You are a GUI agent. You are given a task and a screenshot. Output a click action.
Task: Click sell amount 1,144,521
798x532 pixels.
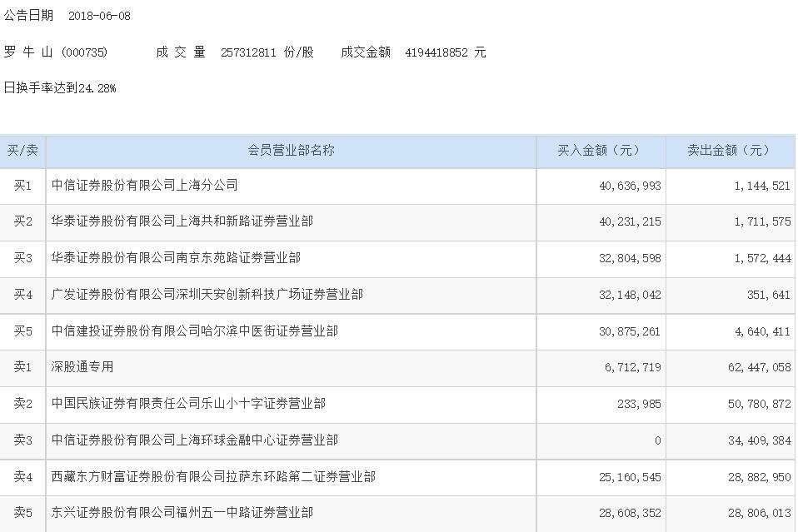point(763,186)
